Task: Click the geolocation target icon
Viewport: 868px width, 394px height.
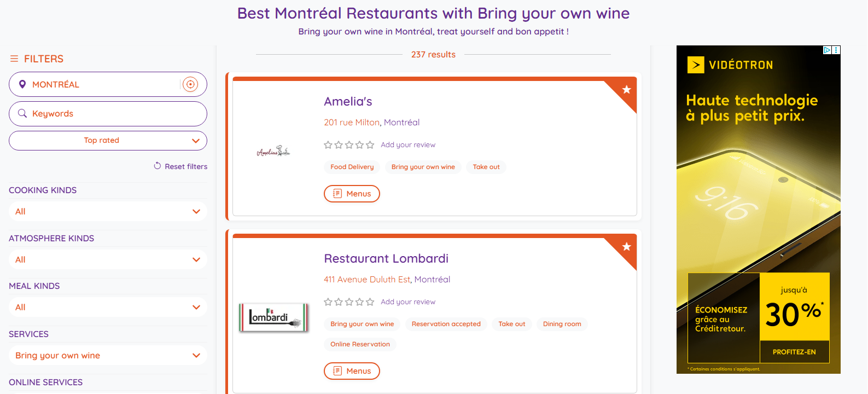Action: coord(190,84)
